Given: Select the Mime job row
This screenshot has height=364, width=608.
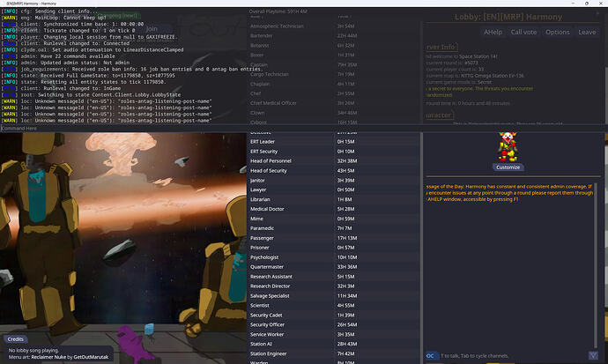Looking at the screenshot, I should 333,219.
